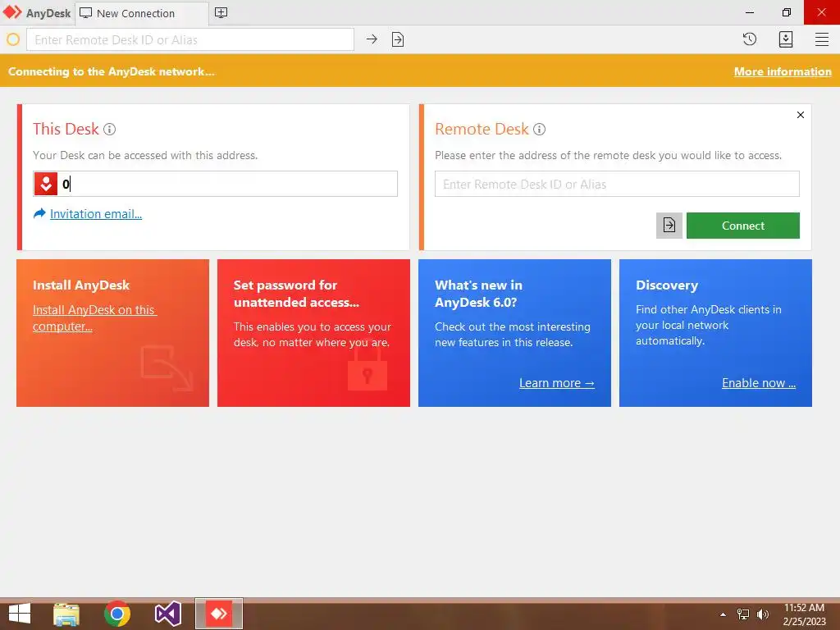Click the network icon in system tray
840x630 pixels.
click(x=743, y=614)
